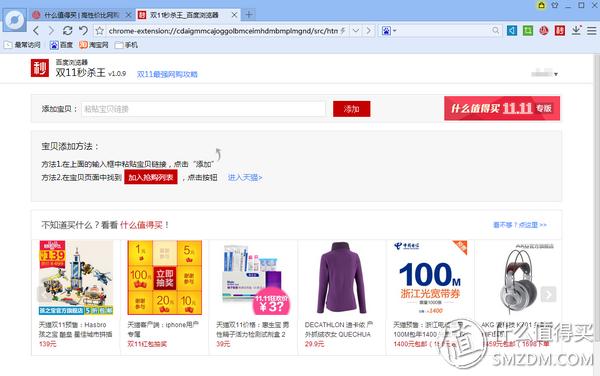Open downloads with the download icon
This screenshot has width=600, height=376.
(x=576, y=30)
